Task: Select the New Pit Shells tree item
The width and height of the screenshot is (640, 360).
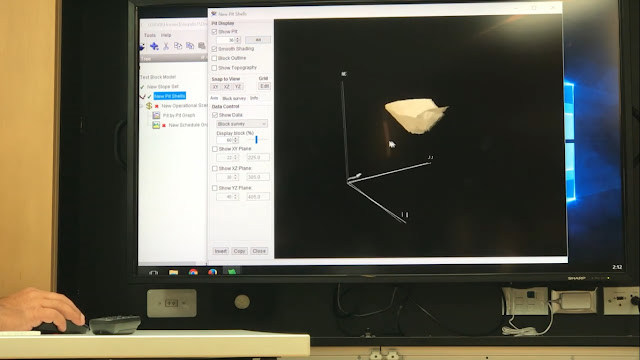Action: tap(170, 96)
